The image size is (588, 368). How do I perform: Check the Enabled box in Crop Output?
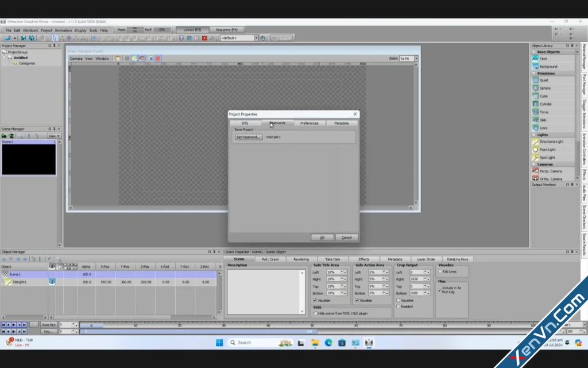coord(399,306)
